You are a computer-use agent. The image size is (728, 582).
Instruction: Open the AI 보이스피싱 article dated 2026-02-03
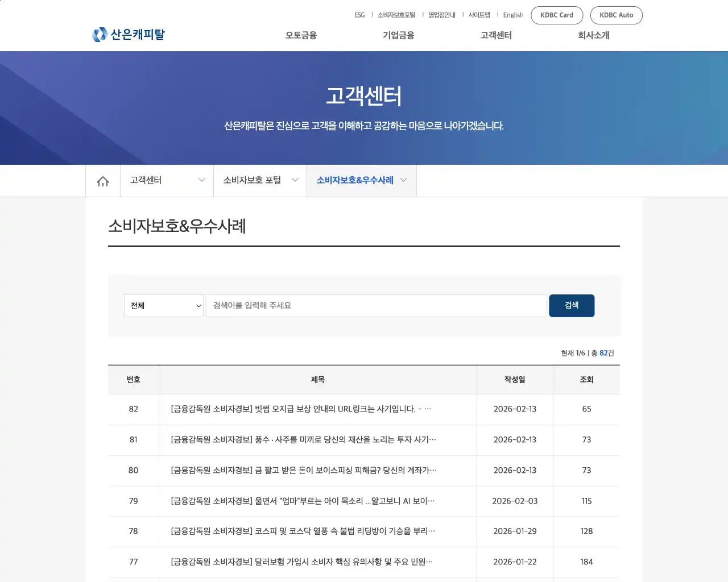coord(303,501)
